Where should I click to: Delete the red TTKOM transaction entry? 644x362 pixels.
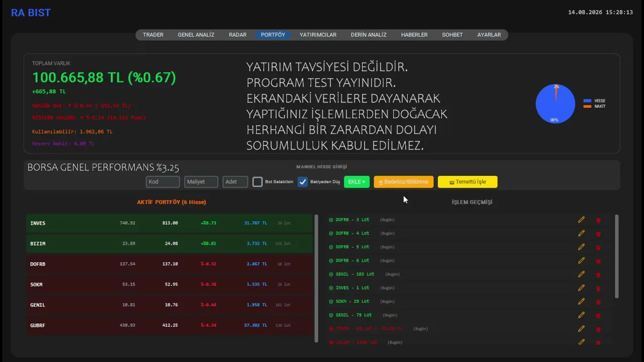coord(598,329)
